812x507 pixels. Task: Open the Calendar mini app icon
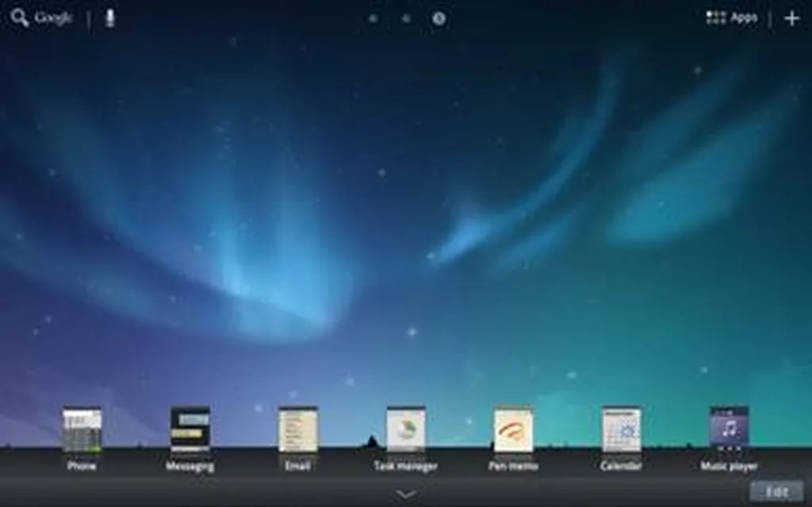pos(621,429)
